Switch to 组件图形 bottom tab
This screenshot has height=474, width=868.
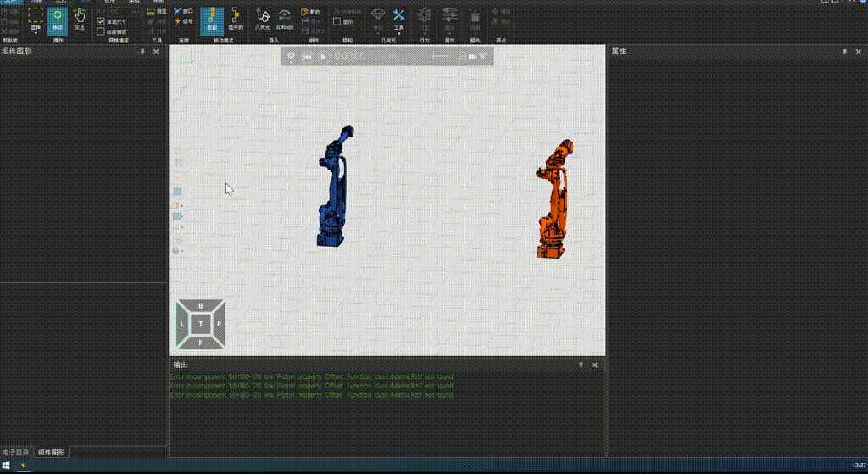(52, 453)
